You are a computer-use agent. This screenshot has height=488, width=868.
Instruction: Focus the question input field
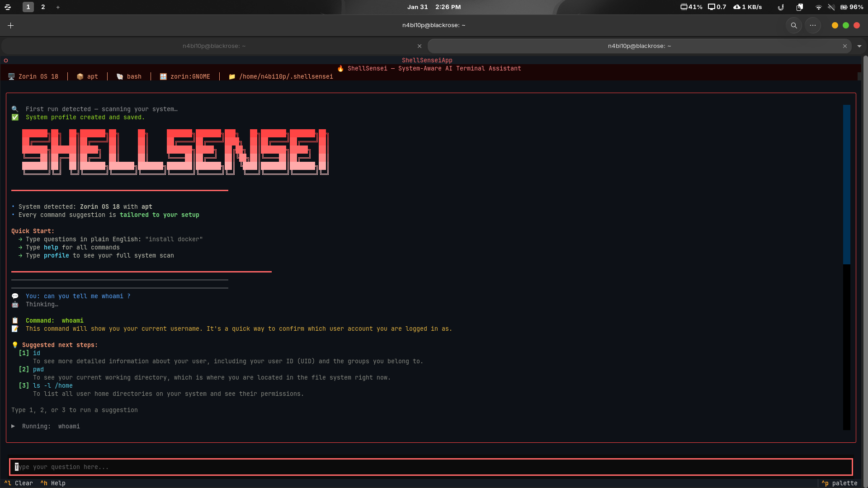coord(430,467)
